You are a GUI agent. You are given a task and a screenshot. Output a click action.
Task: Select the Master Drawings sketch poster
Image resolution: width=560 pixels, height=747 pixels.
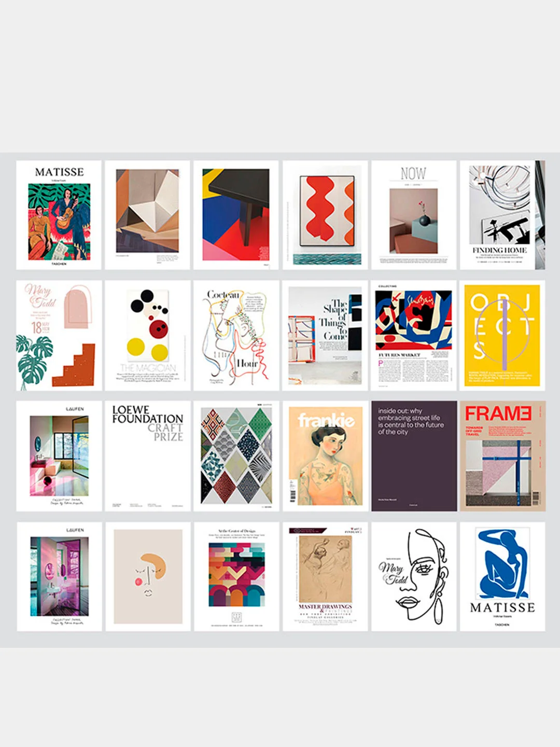point(325,576)
